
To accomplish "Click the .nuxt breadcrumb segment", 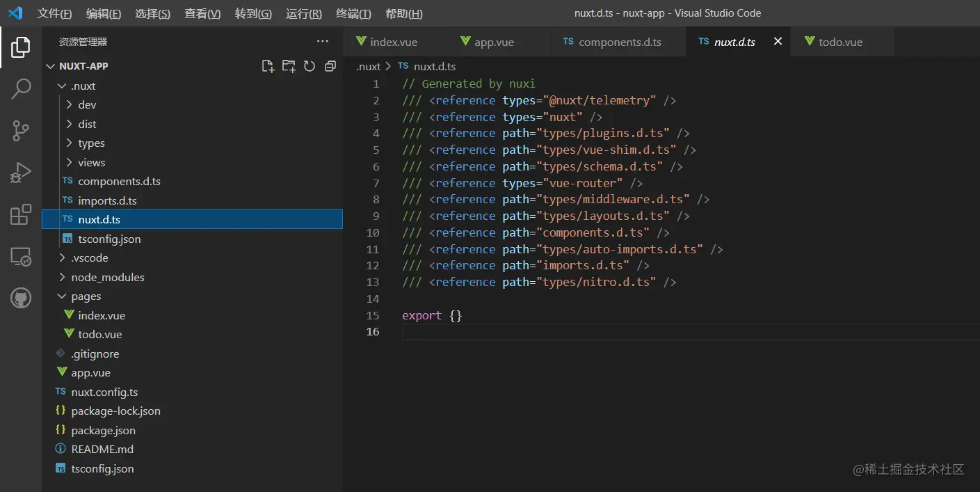I will click(368, 66).
